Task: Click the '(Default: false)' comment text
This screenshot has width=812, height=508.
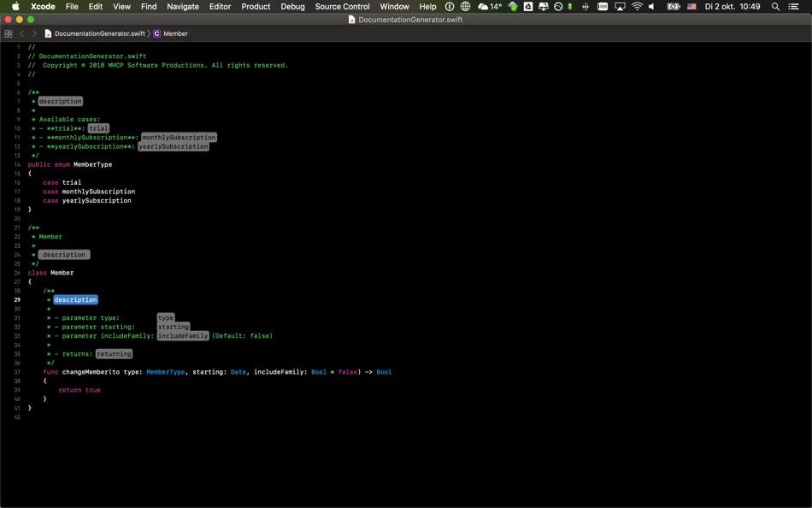Action: click(243, 336)
